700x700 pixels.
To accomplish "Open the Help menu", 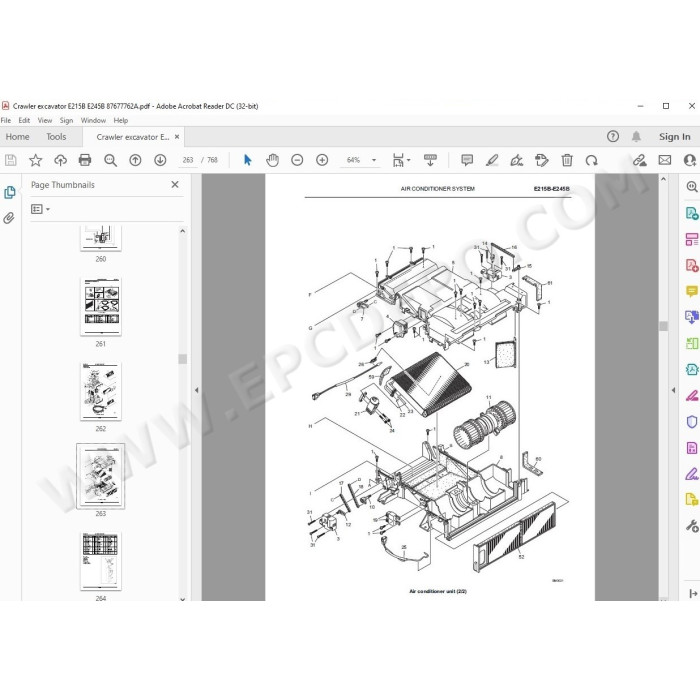I will 121,120.
